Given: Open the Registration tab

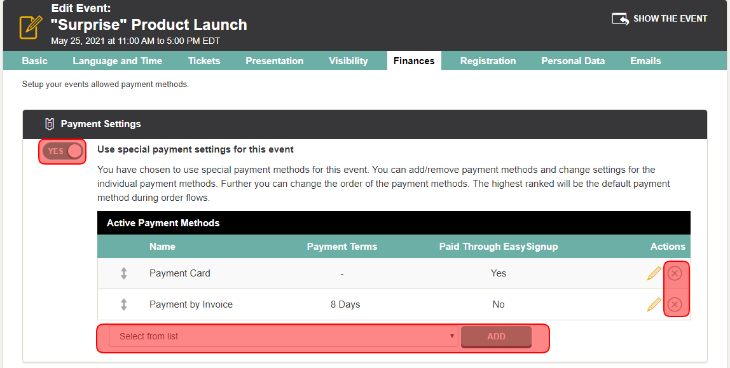Looking at the screenshot, I should click(488, 61).
